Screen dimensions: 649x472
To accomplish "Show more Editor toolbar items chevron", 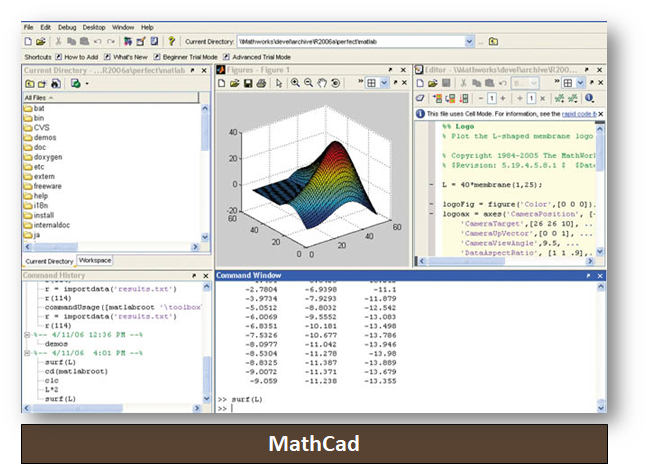I will click(x=557, y=81).
